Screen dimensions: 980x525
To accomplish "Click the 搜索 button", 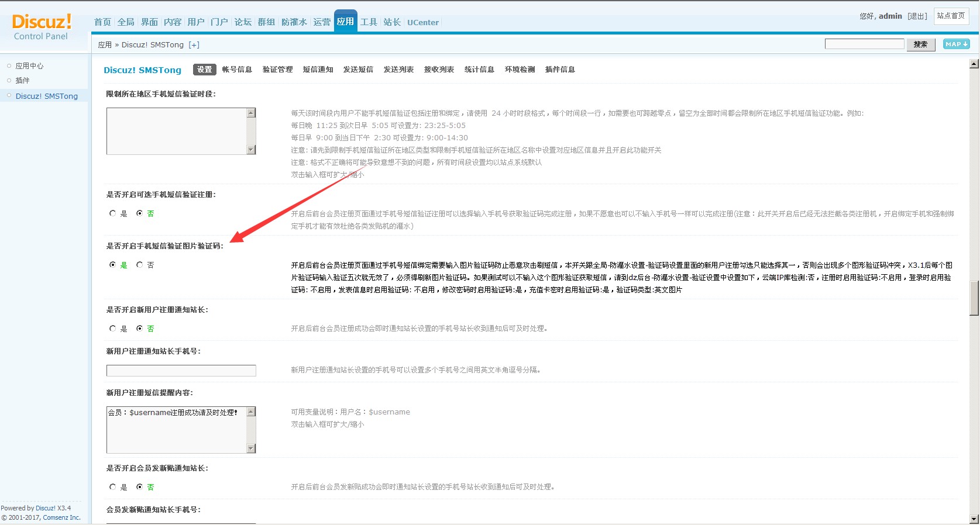I will coord(920,44).
